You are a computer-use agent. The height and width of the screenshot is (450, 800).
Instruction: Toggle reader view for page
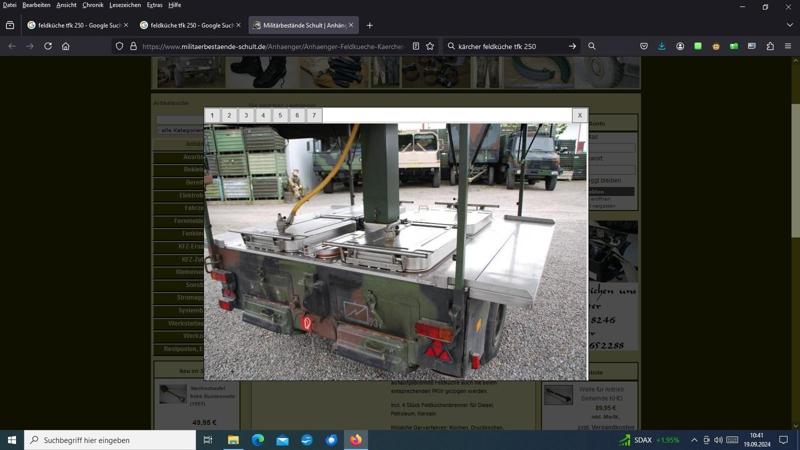416,46
